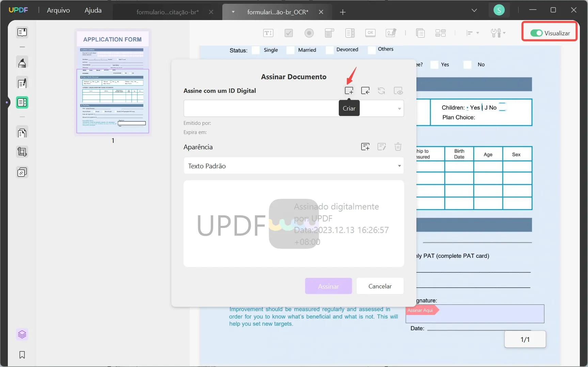The image size is (588, 367).
Task: Open the Ajuda menu
Action: coord(93,10)
